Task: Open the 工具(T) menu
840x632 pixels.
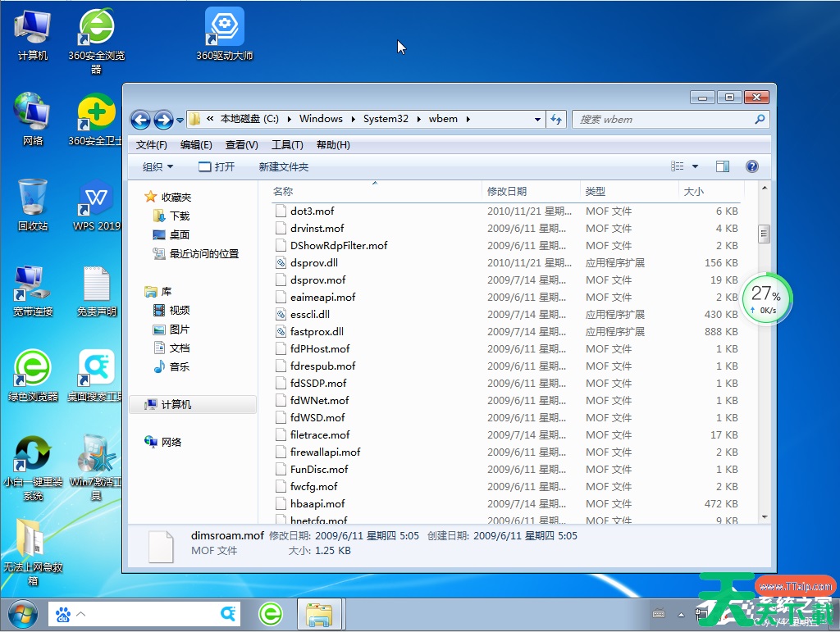Action: (x=287, y=145)
